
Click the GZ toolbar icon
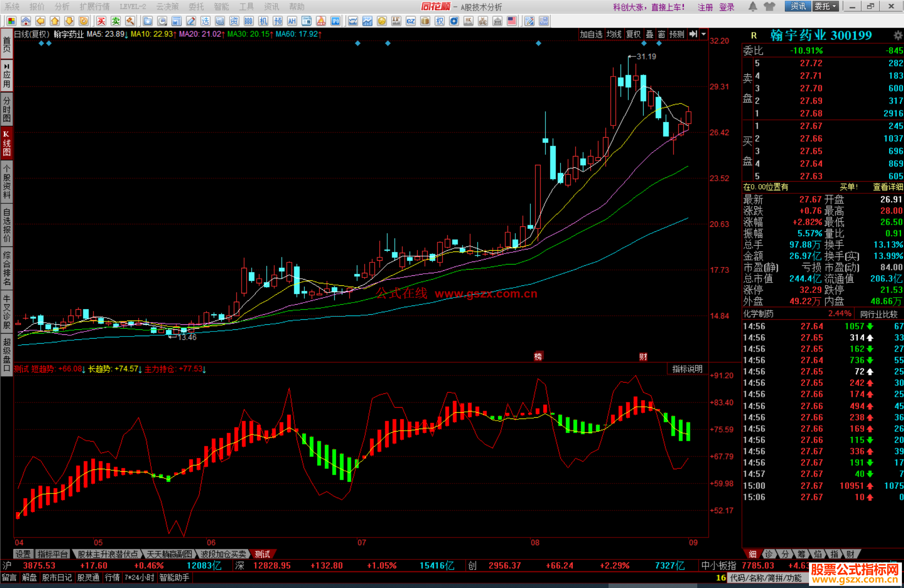[411, 21]
